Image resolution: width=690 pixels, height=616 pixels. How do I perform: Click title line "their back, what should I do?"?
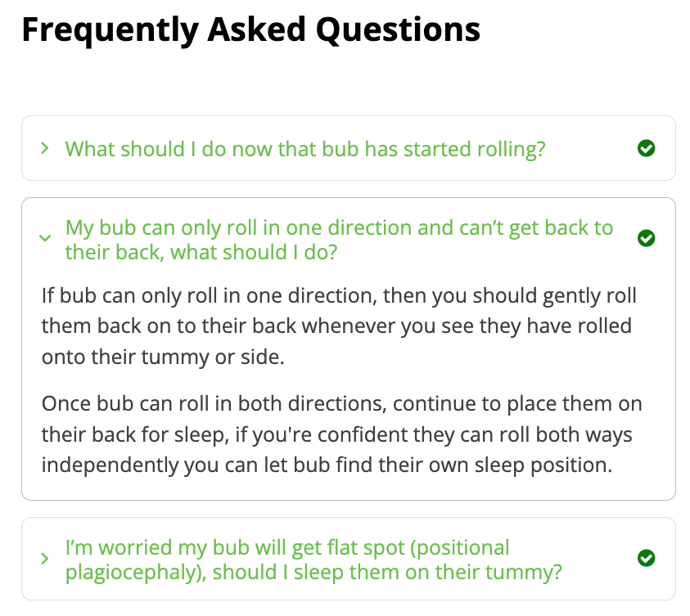pos(201,252)
